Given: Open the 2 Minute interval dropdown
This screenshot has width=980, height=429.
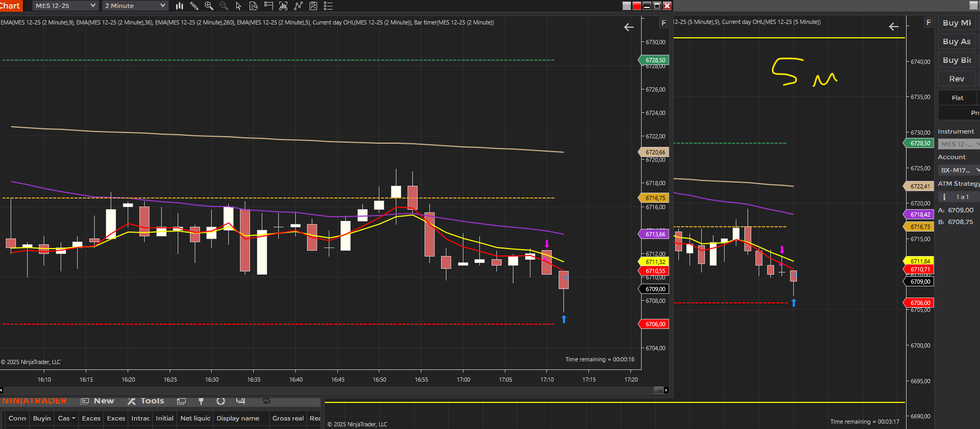Looking at the screenshot, I should (135, 6).
